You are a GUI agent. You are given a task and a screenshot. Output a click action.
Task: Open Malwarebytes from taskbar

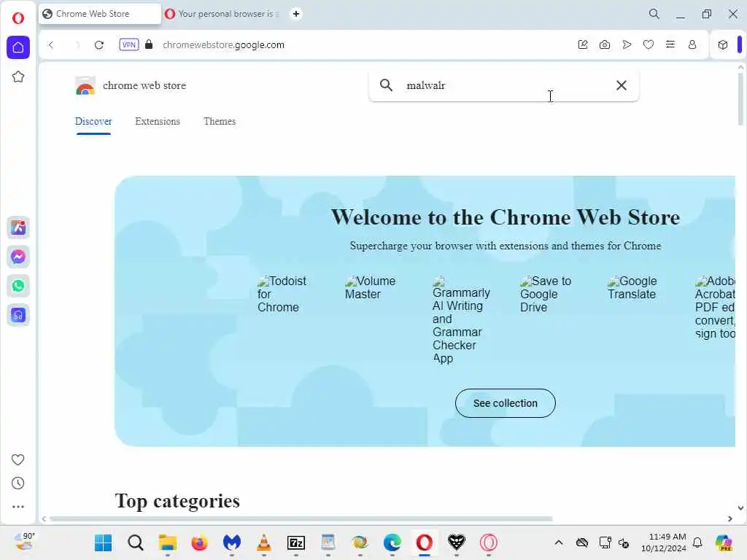coord(231,542)
